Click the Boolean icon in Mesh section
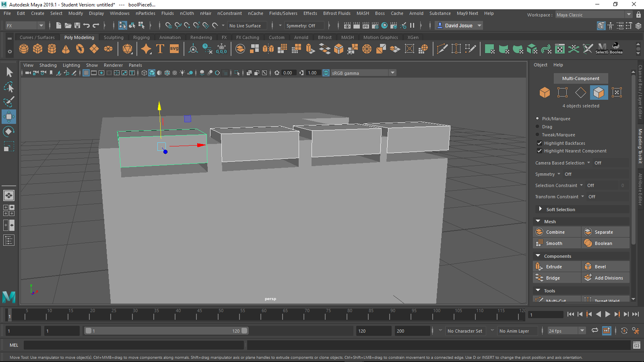644x362 pixels. 588,243
